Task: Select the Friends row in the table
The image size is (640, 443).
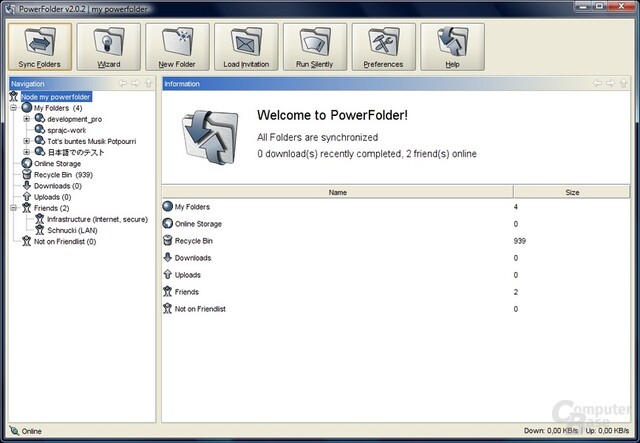Action: click(396, 292)
